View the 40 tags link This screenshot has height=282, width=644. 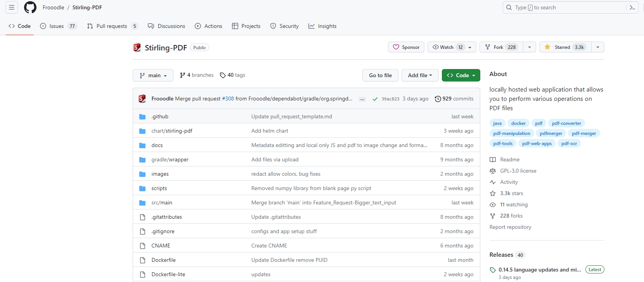pos(232,75)
